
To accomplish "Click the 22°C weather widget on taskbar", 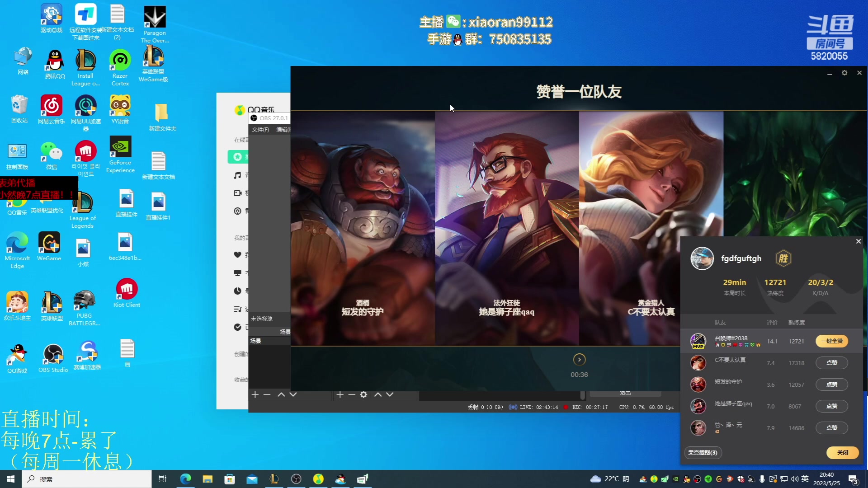I will 610,479.
